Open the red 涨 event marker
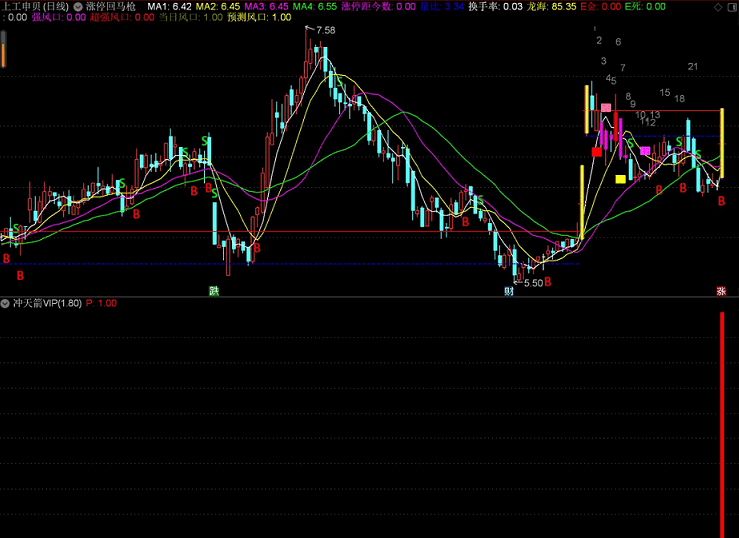 point(721,291)
